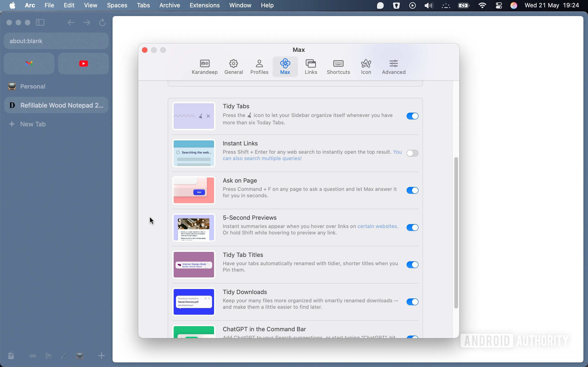The height and width of the screenshot is (367, 588).
Task: Turn off the Tidy Downloads toggle
Action: pyautogui.click(x=412, y=302)
